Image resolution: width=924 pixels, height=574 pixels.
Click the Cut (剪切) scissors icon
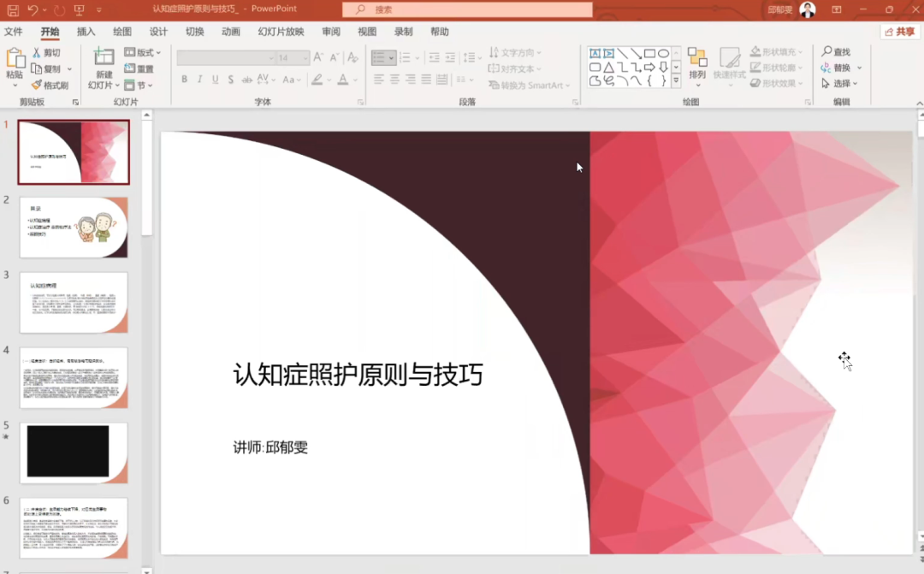click(37, 53)
